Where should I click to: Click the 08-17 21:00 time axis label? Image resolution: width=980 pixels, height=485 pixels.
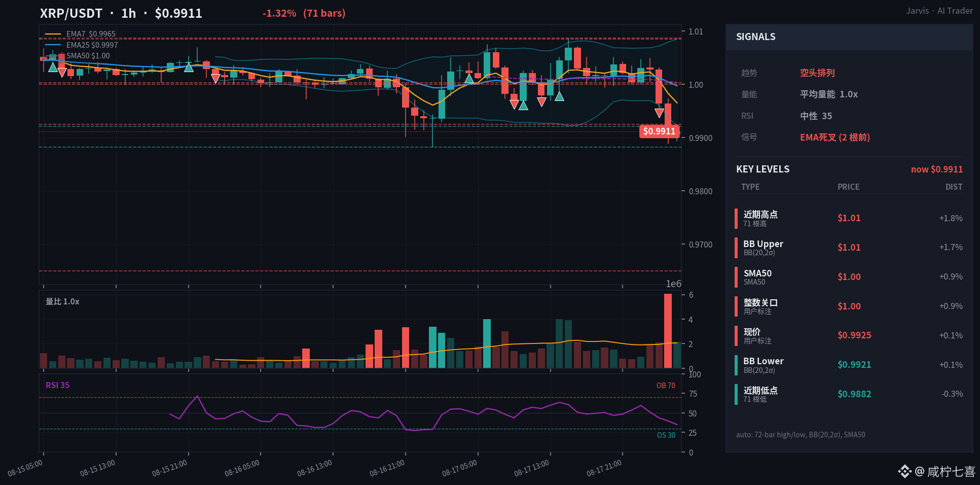604,468
